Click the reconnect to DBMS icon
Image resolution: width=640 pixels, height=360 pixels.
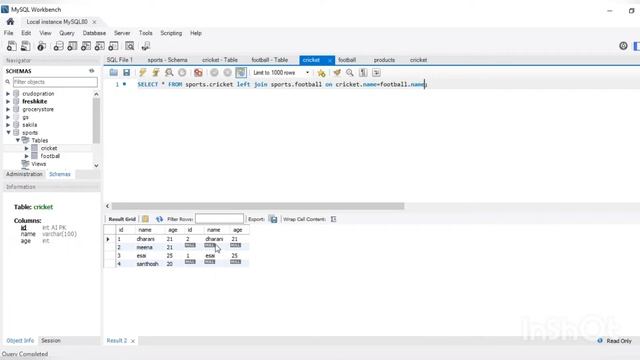point(146,46)
